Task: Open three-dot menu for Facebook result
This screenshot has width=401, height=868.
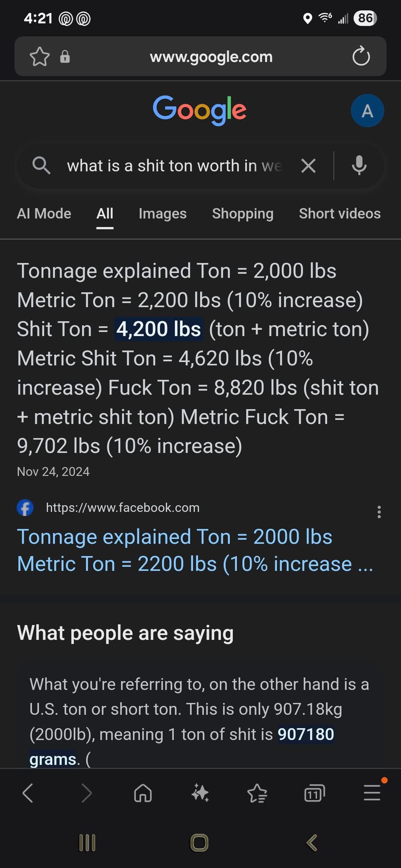Action: [x=379, y=512]
